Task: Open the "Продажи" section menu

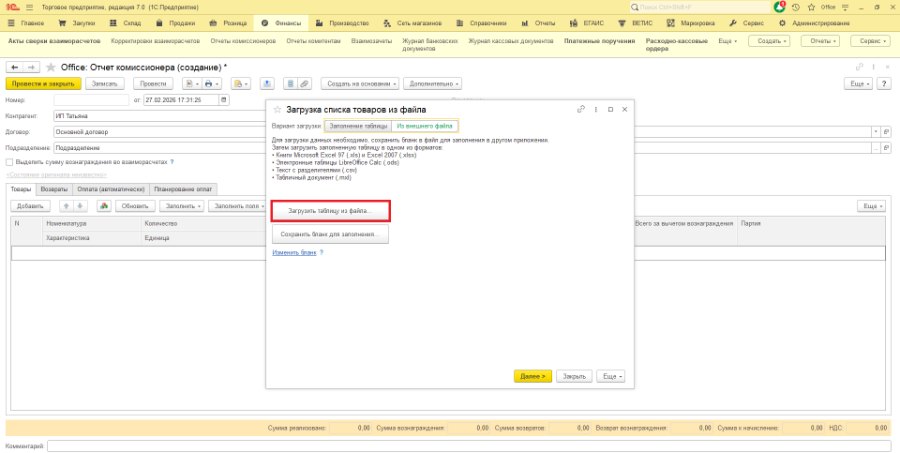Action: click(x=176, y=24)
